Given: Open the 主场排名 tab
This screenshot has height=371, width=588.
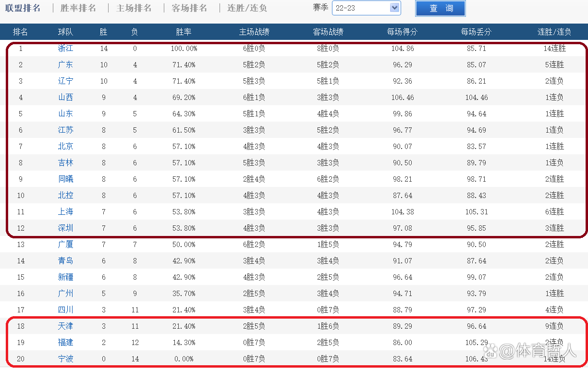Looking at the screenshot, I should (x=134, y=8).
